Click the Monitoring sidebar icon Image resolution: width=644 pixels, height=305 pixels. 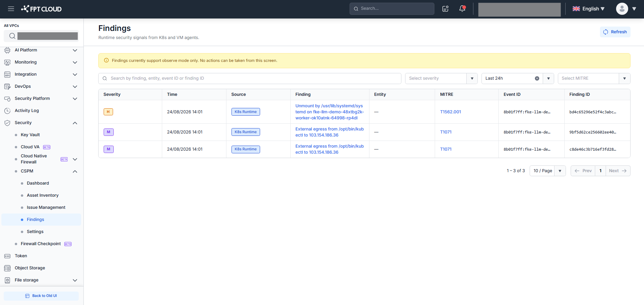click(x=7, y=62)
